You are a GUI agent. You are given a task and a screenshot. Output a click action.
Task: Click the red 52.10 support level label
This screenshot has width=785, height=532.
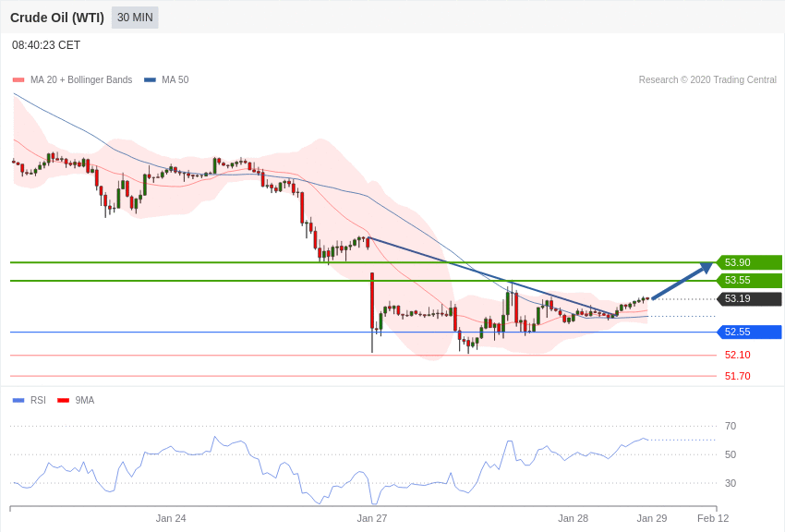737,355
